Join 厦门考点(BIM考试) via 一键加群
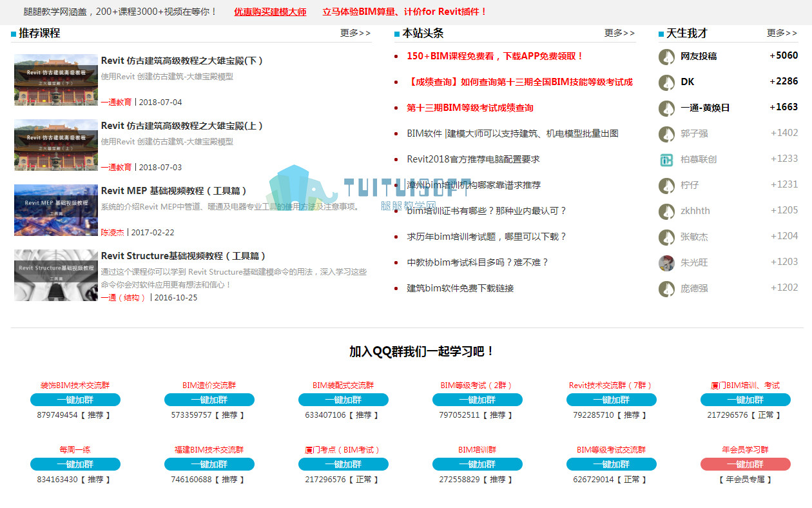 click(x=343, y=464)
